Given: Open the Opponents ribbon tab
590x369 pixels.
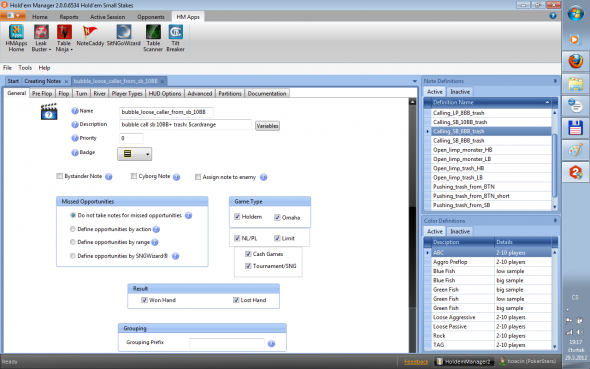Looking at the screenshot, I should click(x=151, y=17).
